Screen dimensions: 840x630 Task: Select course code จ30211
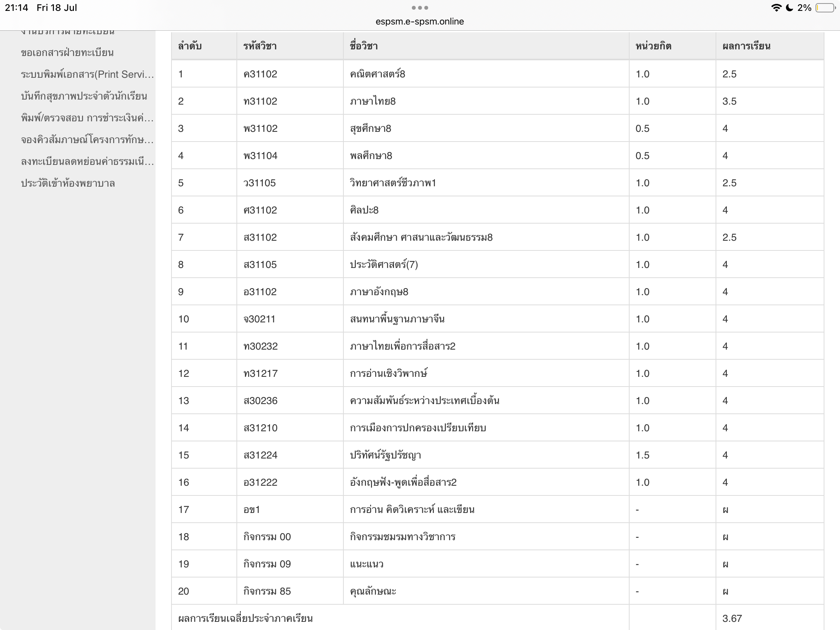pos(259,319)
